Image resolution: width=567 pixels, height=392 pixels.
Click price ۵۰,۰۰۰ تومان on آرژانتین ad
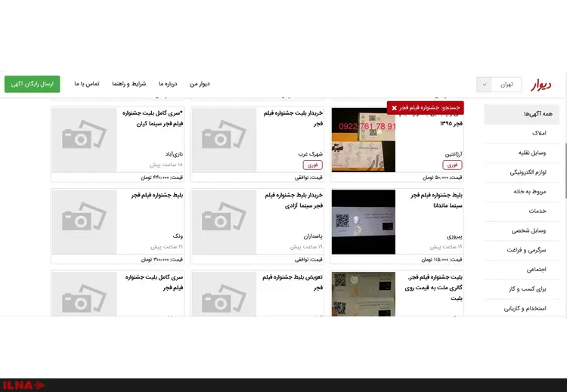click(442, 177)
